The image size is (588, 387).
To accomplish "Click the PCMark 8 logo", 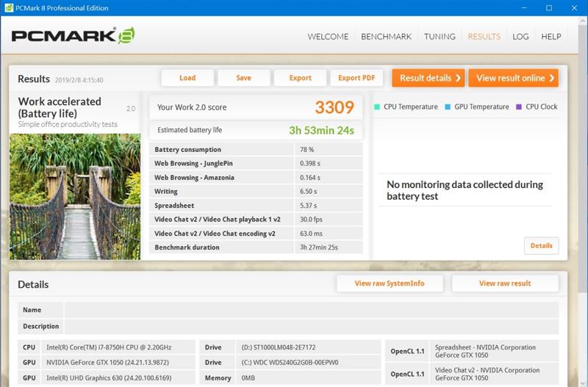I will pyautogui.click(x=72, y=36).
